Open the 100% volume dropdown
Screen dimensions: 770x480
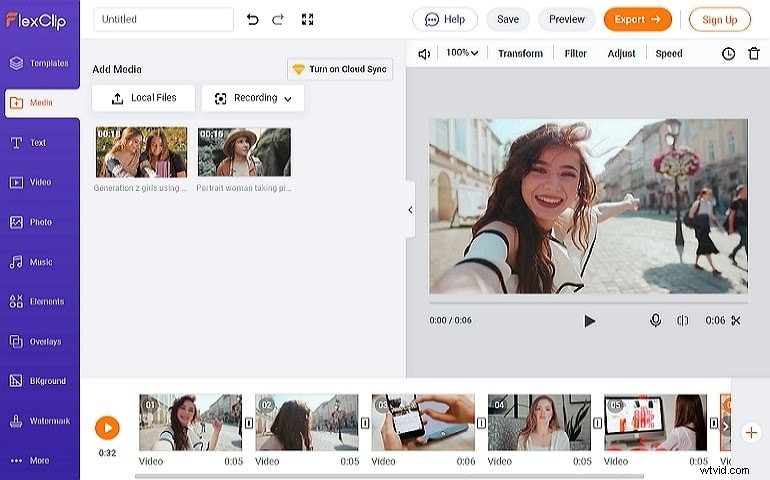pos(462,53)
